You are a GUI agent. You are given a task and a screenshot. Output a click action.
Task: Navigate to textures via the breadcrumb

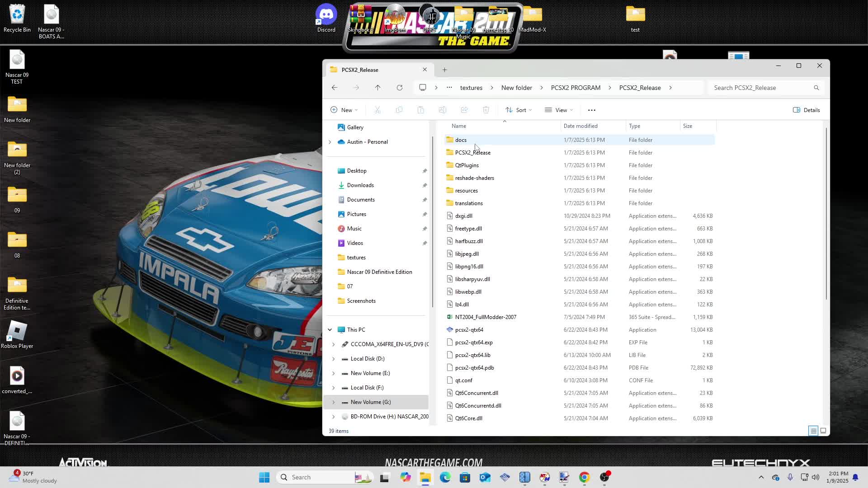click(471, 88)
